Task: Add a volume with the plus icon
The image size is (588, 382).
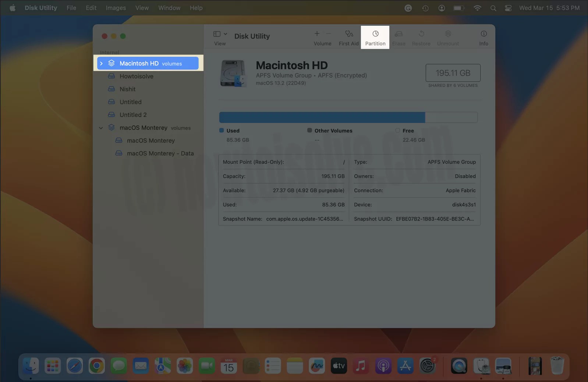Action: click(317, 33)
